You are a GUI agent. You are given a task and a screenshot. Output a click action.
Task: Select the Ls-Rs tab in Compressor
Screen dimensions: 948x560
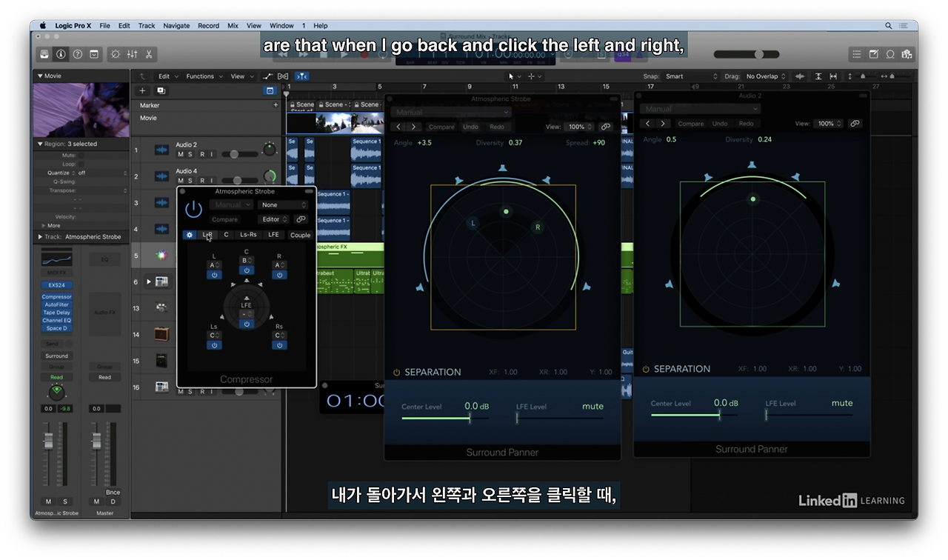click(x=249, y=235)
